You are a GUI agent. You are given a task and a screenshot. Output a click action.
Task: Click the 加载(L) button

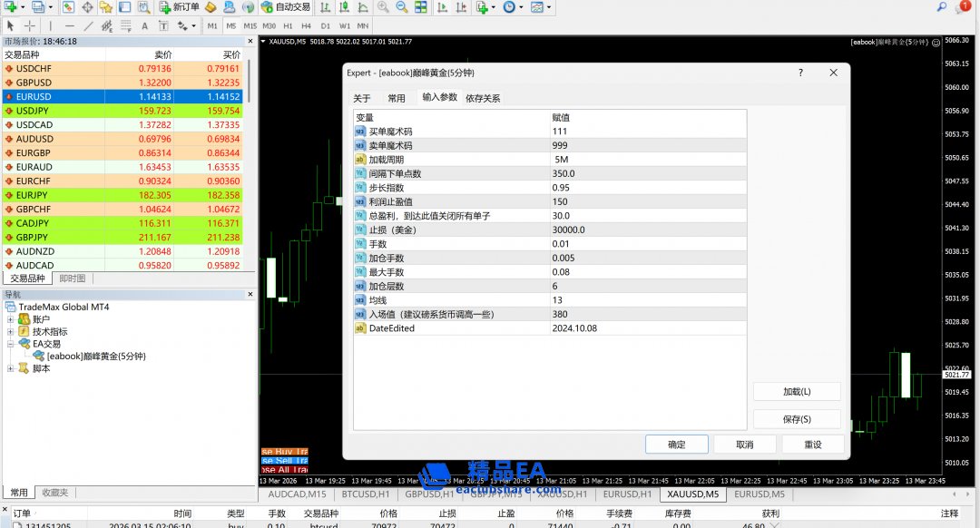797,392
